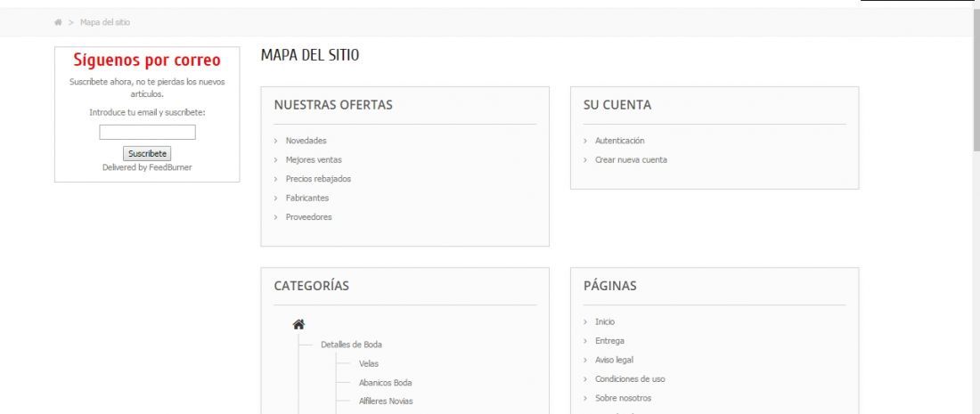This screenshot has width=980, height=414.
Task: Select the Abanicos Boda category
Action: tap(385, 383)
